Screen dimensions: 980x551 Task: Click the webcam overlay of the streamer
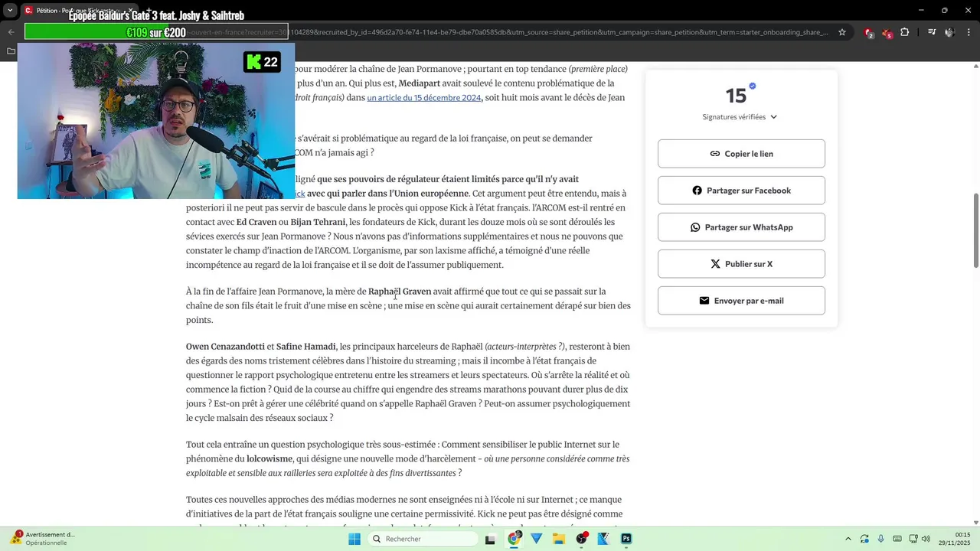pyautogui.click(x=156, y=120)
